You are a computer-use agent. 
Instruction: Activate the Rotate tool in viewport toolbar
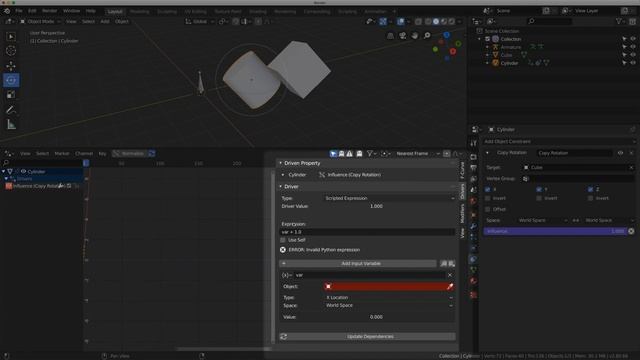pos(11,80)
